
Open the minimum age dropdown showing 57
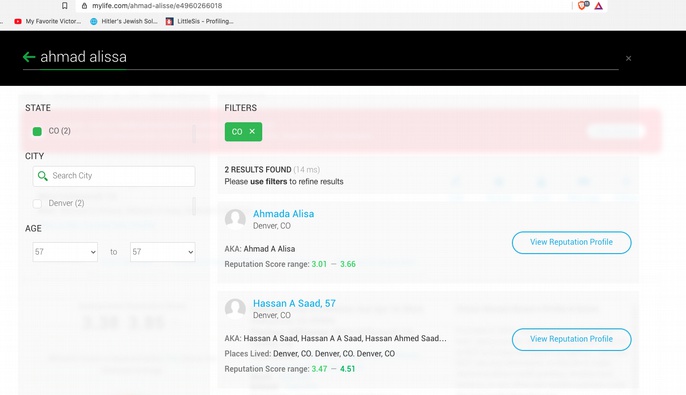(65, 252)
